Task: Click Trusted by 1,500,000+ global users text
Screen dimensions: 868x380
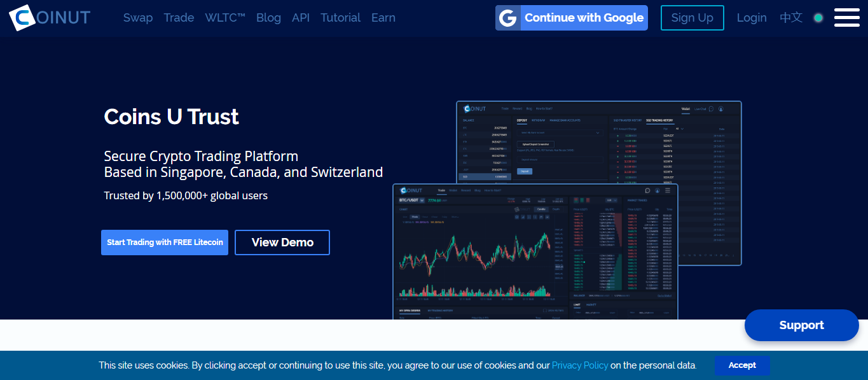Action: point(186,195)
